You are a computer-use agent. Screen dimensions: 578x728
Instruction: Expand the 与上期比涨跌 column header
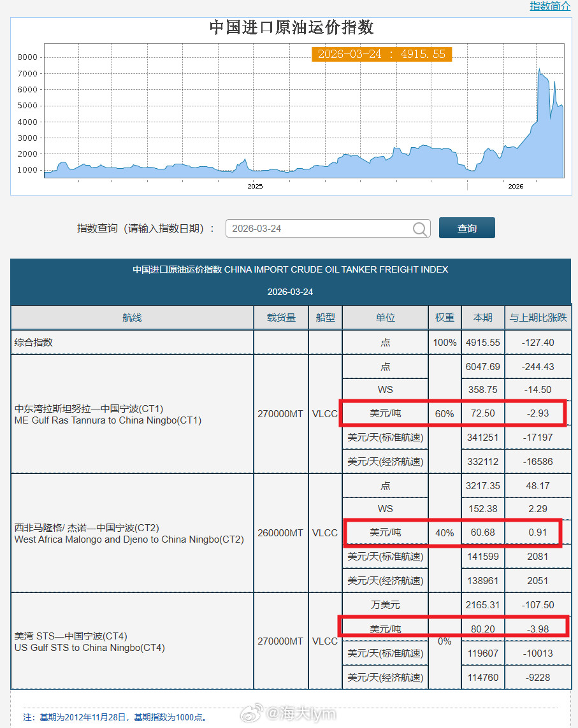pyautogui.click(x=538, y=317)
